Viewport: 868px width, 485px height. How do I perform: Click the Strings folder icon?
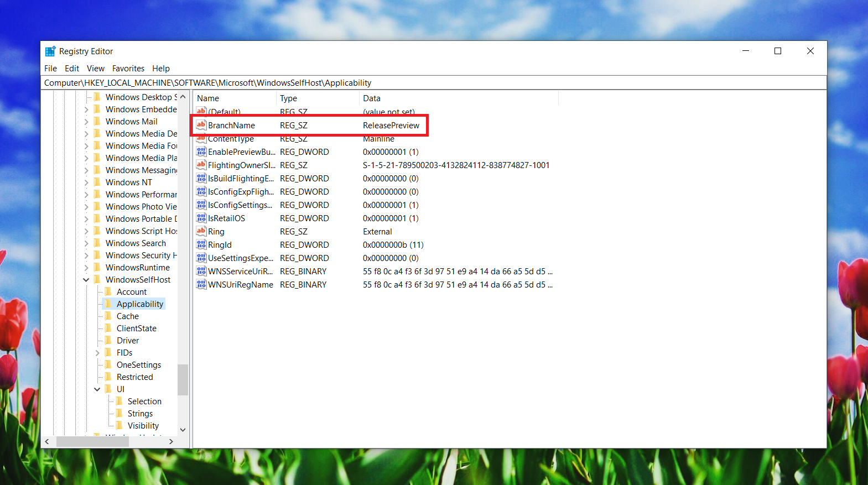(119, 413)
